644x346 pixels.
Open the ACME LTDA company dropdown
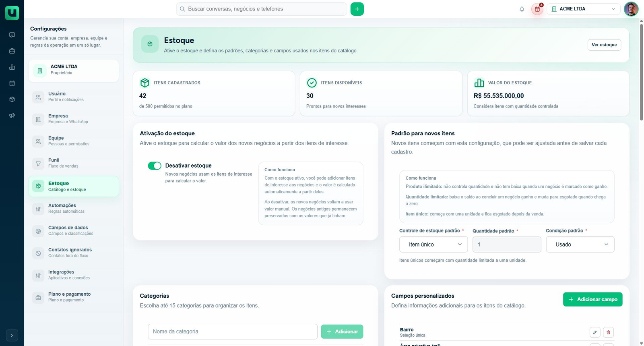[x=584, y=9]
